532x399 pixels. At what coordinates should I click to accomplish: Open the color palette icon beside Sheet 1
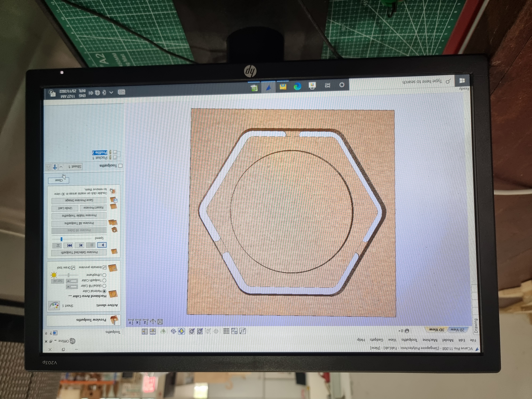point(54,306)
